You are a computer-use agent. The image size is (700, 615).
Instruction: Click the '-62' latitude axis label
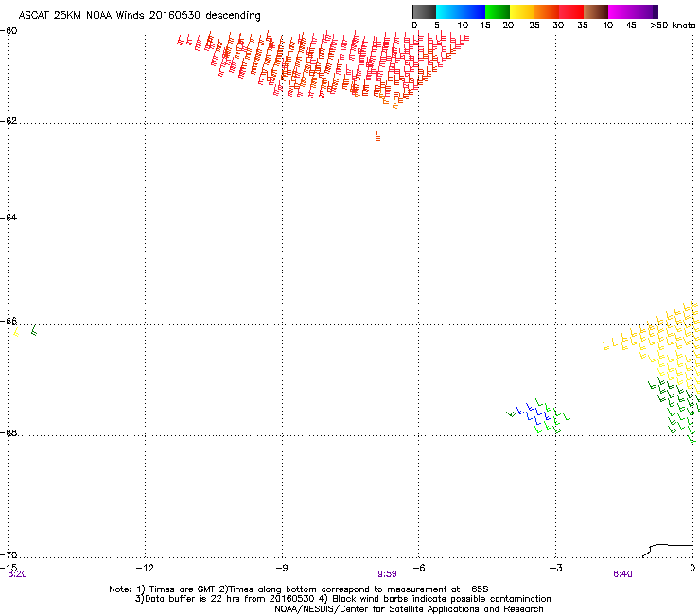pos(9,121)
